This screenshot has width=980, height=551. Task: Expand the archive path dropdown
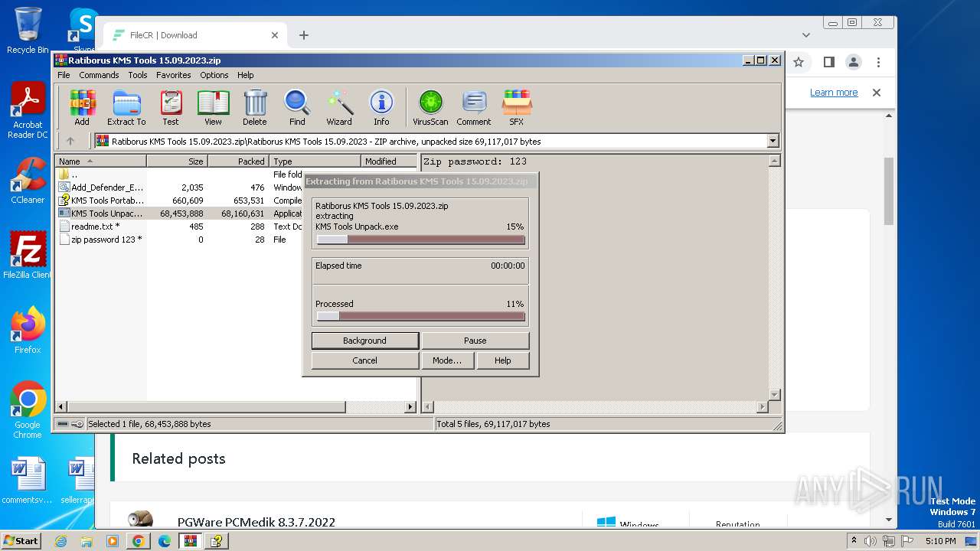click(x=773, y=141)
